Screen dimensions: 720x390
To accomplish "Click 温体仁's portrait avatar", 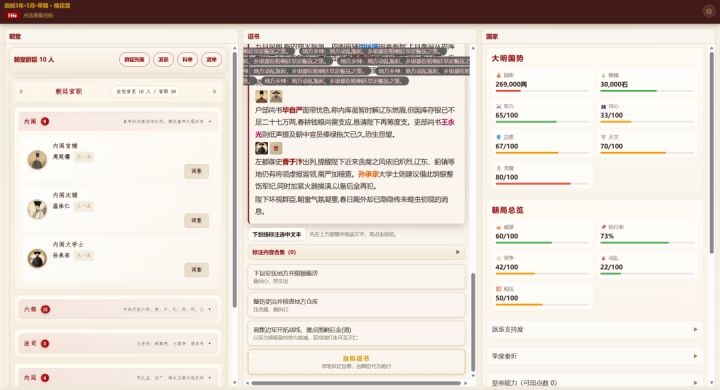I will tap(37, 209).
